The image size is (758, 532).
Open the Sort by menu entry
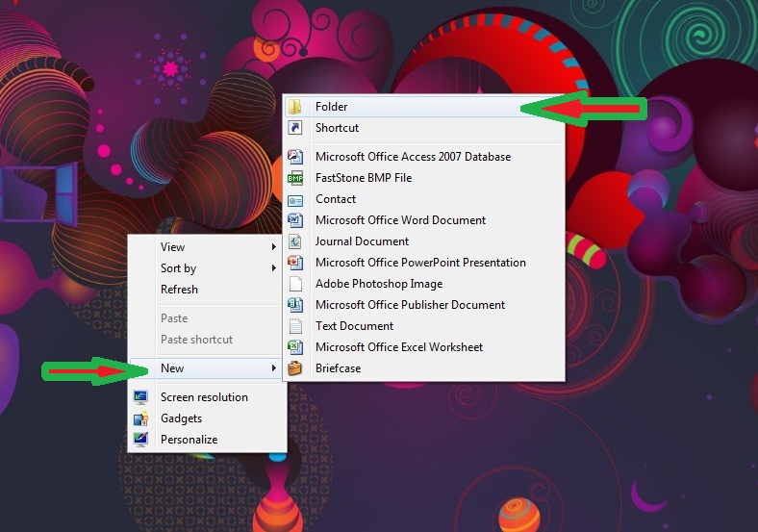pos(207,268)
